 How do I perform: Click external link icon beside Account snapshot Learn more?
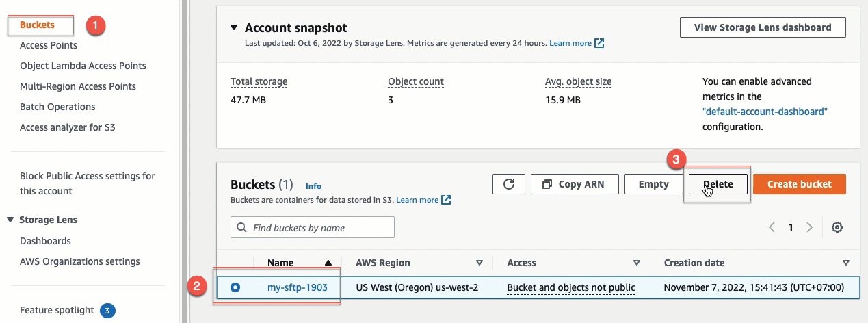point(599,43)
